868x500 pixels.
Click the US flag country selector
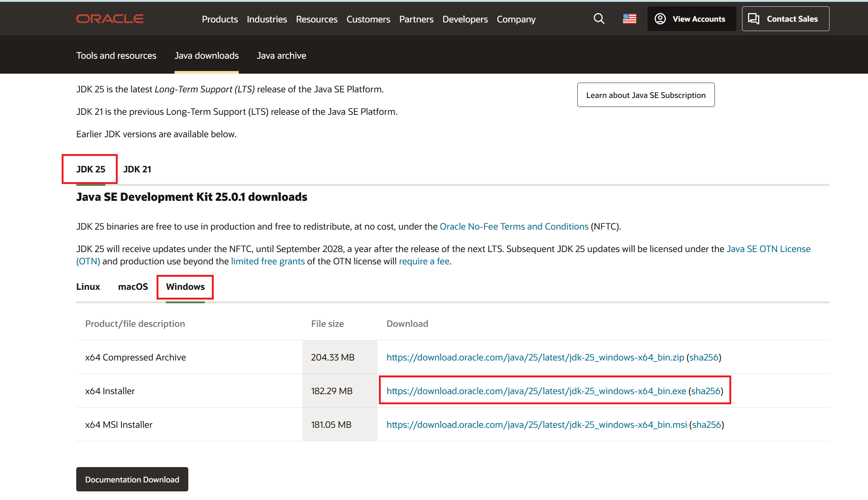pos(629,19)
